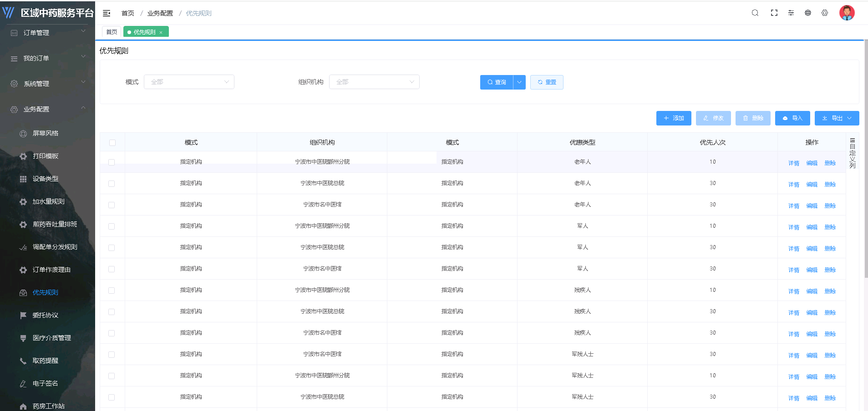Click the 取药提醒 phone icon
The image size is (868, 411).
click(x=23, y=361)
